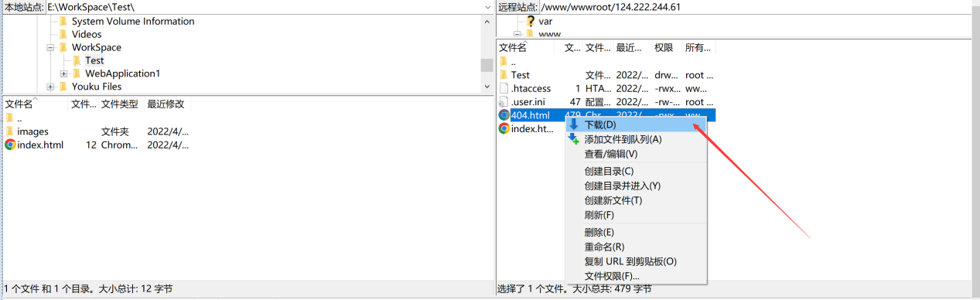980x300 pixels.
Task: Click the download arrow icon in context menu
Action: pos(573,124)
